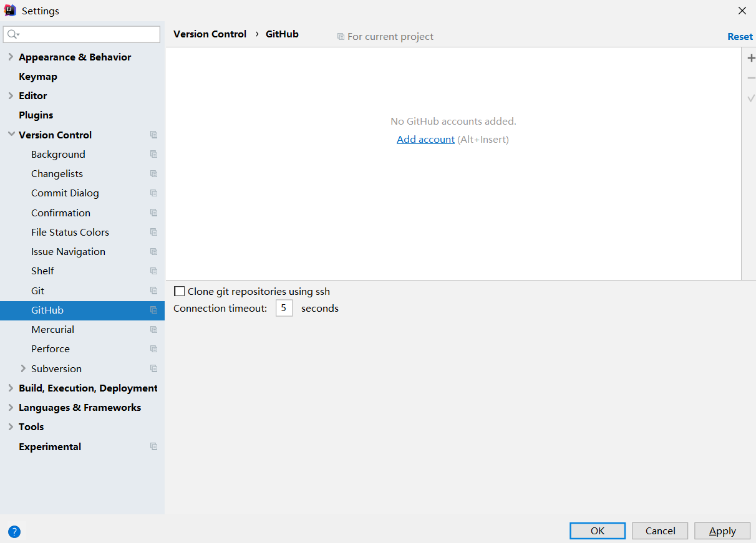Click the project icon beside Experimental row
The image size is (756, 543).
click(154, 446)
